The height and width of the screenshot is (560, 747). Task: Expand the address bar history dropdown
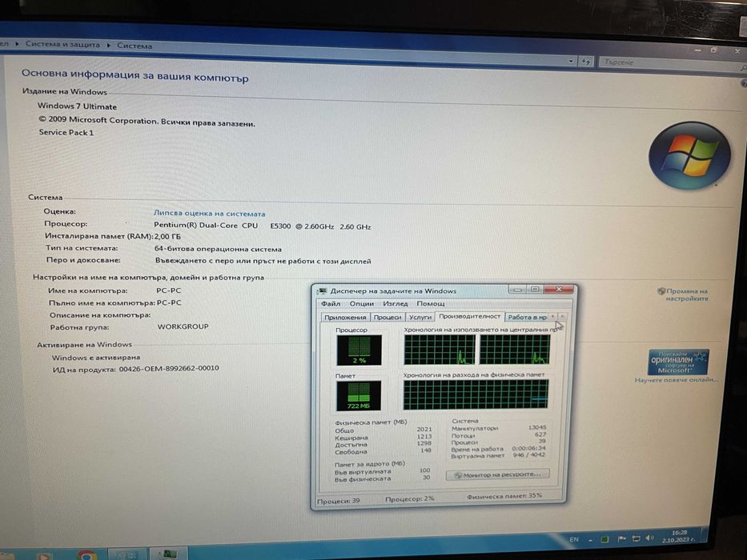click(x=570, y=61)
